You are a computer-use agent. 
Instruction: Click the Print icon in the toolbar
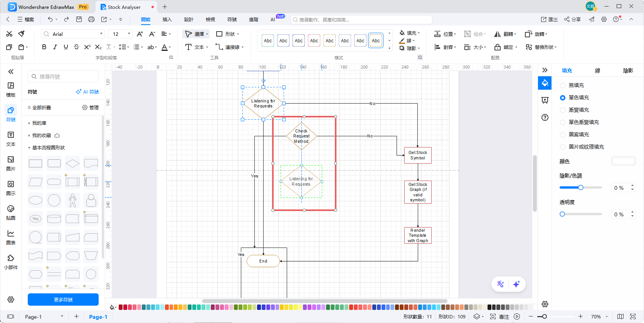click(91, 19)
